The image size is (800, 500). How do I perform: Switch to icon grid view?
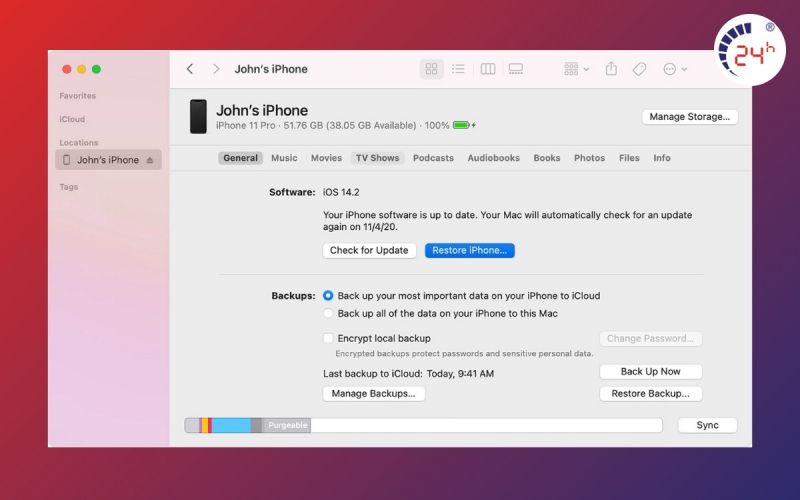click(432, 69)
